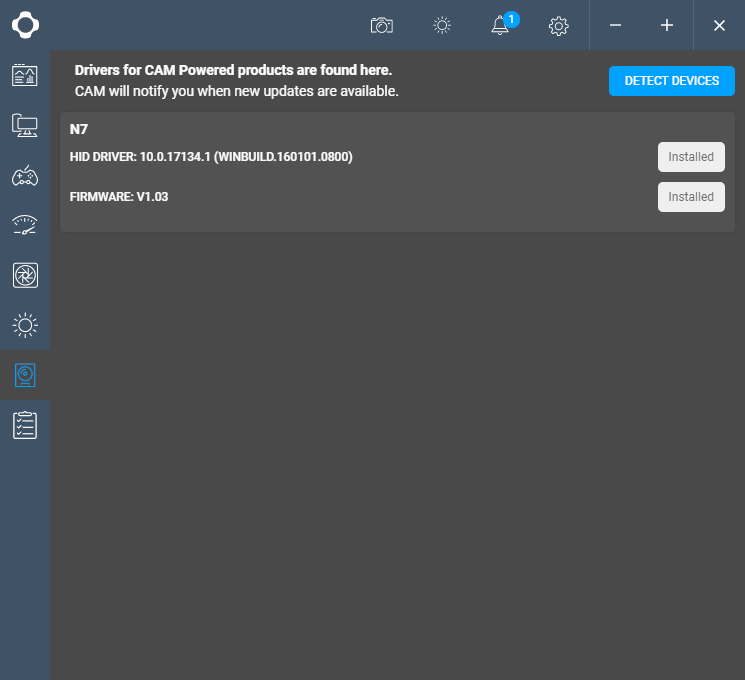This screenshot has width=745, height=680.
Task: Open the Lighting section in sidebar
Action: [25, 325]
